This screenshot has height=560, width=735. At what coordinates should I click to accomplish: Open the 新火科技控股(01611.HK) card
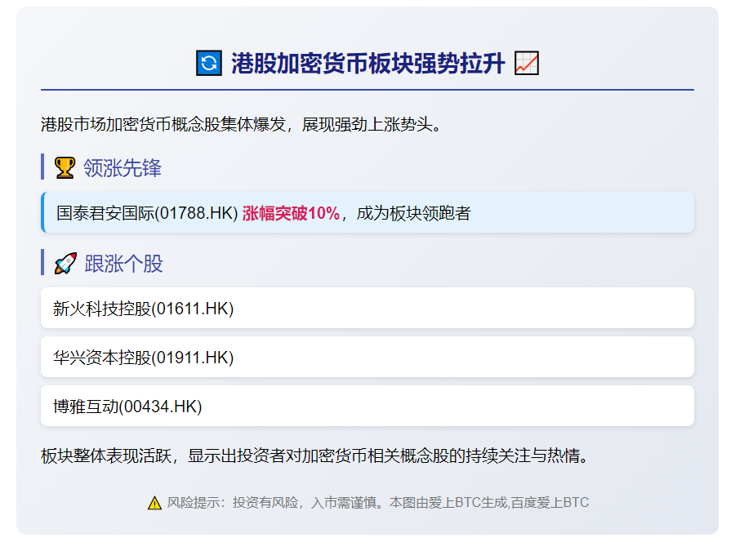tap(367, 308)
